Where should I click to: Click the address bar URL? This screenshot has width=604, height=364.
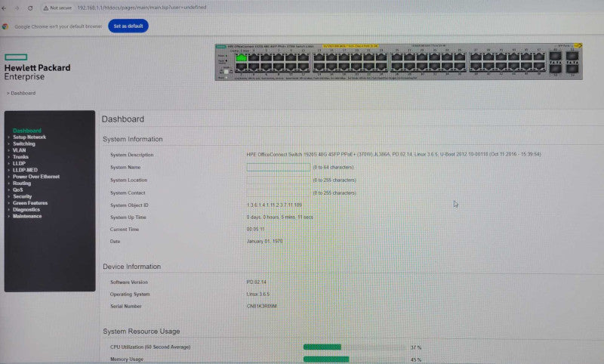pos(142,8)
